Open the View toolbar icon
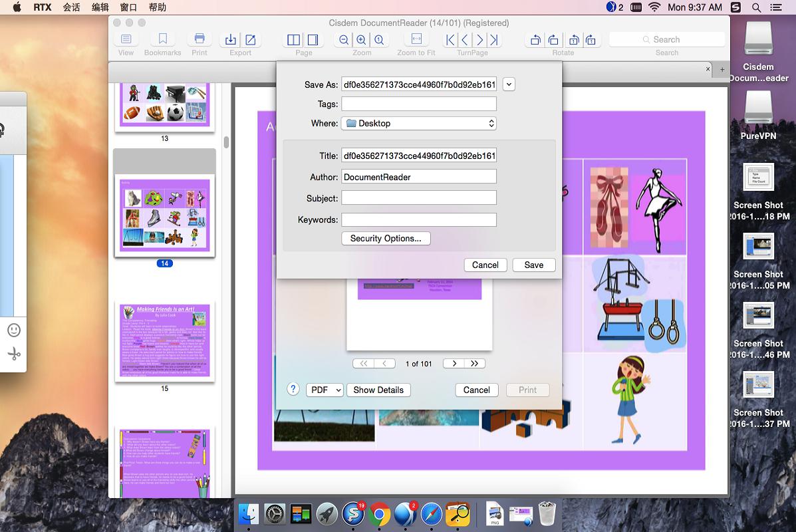The width and height of the screenshot is (796, 532). [x=126, y=40]
